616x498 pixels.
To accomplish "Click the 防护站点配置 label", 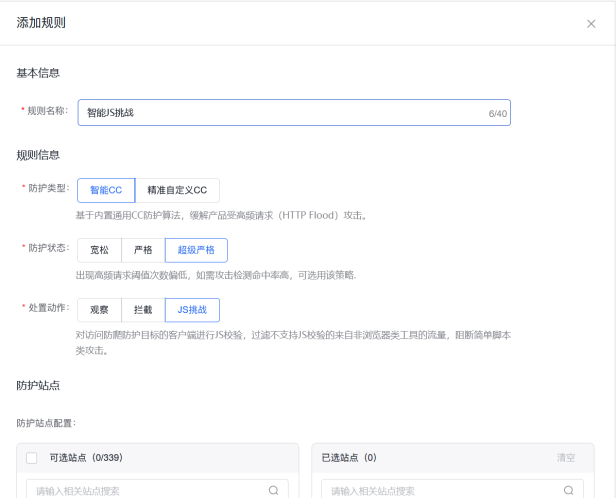I will [x=46, y=423].
